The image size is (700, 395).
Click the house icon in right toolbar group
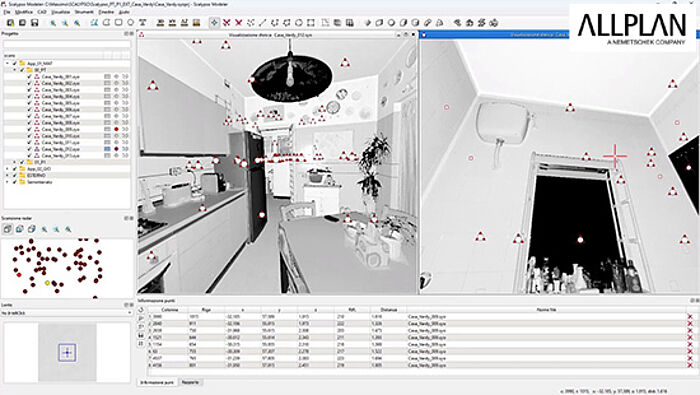[x=469, y=22]
